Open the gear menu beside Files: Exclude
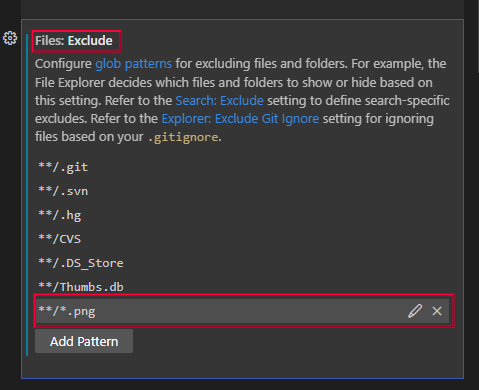This screenshot has height=390, width=479. pos(10,38)
